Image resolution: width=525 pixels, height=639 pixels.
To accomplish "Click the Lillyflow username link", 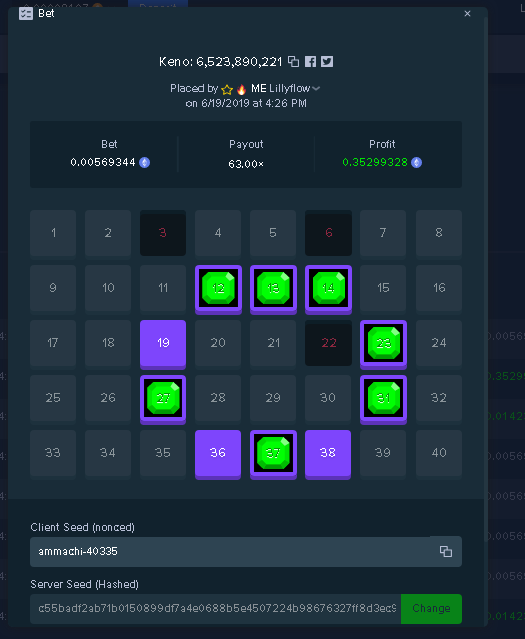I will (289, 88).
